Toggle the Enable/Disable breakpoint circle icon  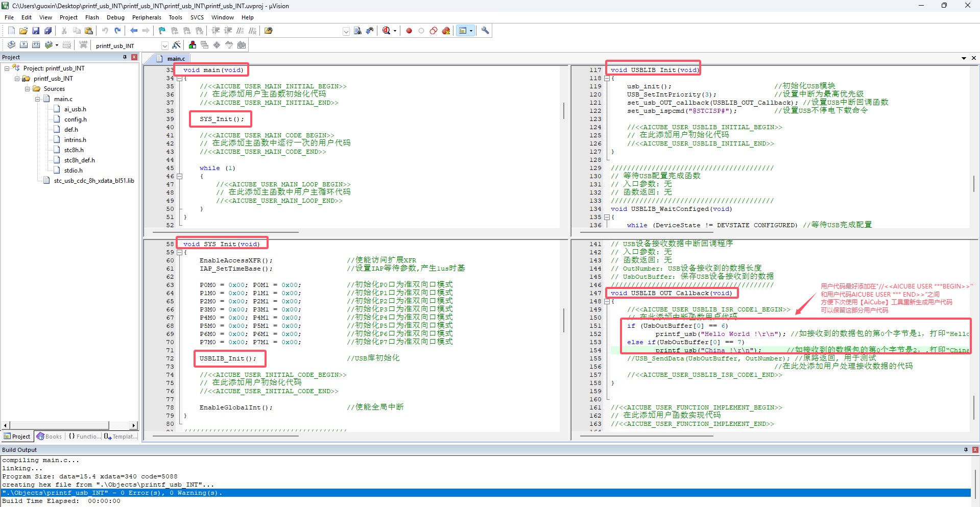click(421, 31)
